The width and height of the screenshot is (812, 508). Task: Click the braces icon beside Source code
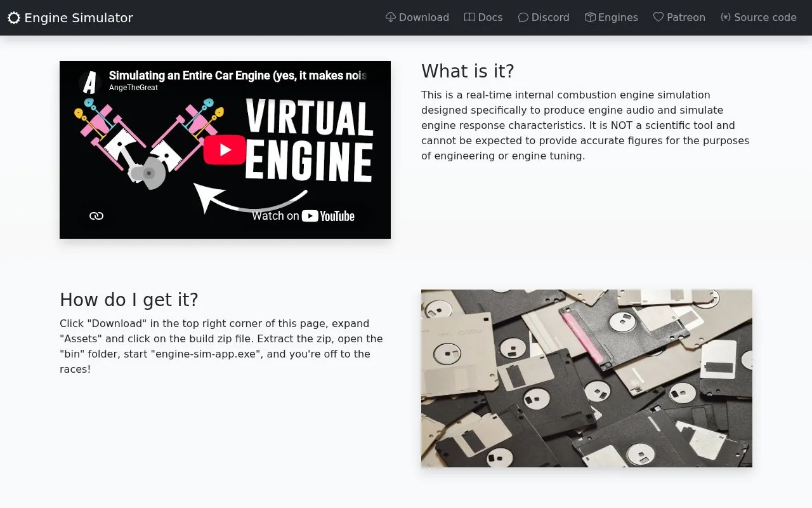pos(726,17)
